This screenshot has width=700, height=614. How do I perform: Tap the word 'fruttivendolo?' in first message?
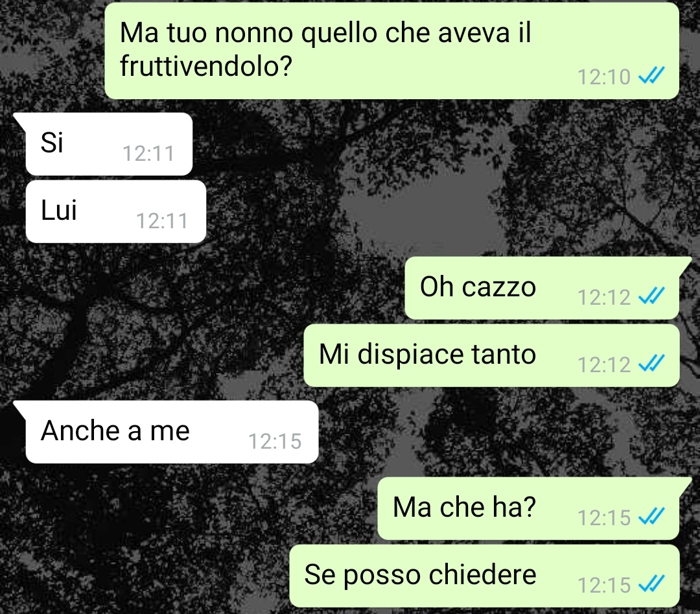click(206, 65)
